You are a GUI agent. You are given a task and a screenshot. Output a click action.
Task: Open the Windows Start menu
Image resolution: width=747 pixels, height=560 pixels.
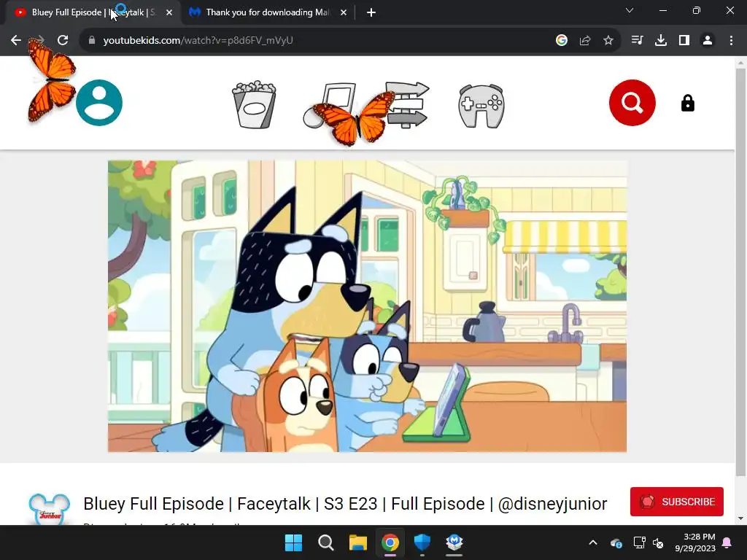click(x=293, y=542)
